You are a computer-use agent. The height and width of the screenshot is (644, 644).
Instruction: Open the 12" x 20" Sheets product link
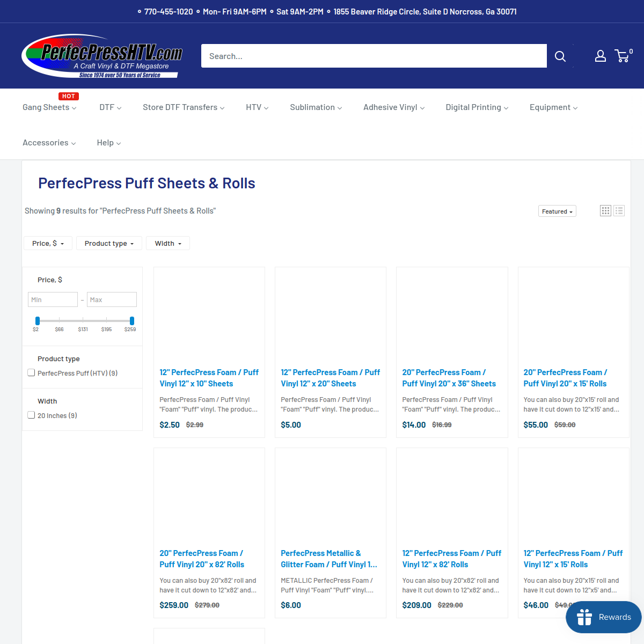331,378
